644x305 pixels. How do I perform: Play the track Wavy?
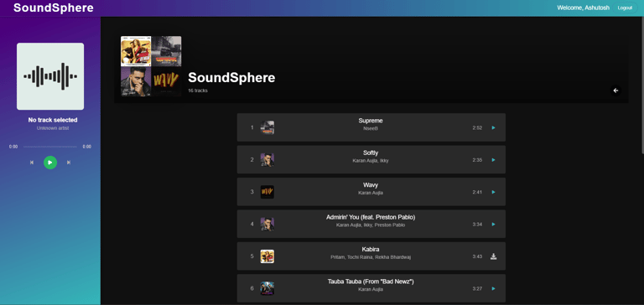[493, 192]
